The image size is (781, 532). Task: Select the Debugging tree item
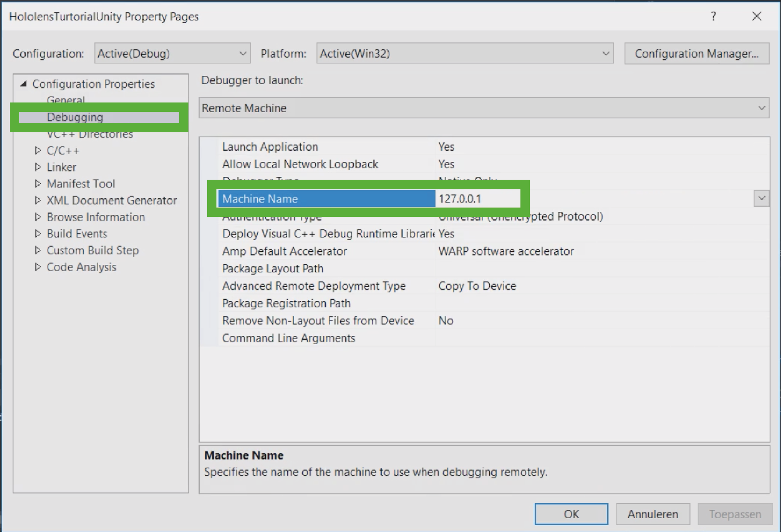tap(75, 117)
